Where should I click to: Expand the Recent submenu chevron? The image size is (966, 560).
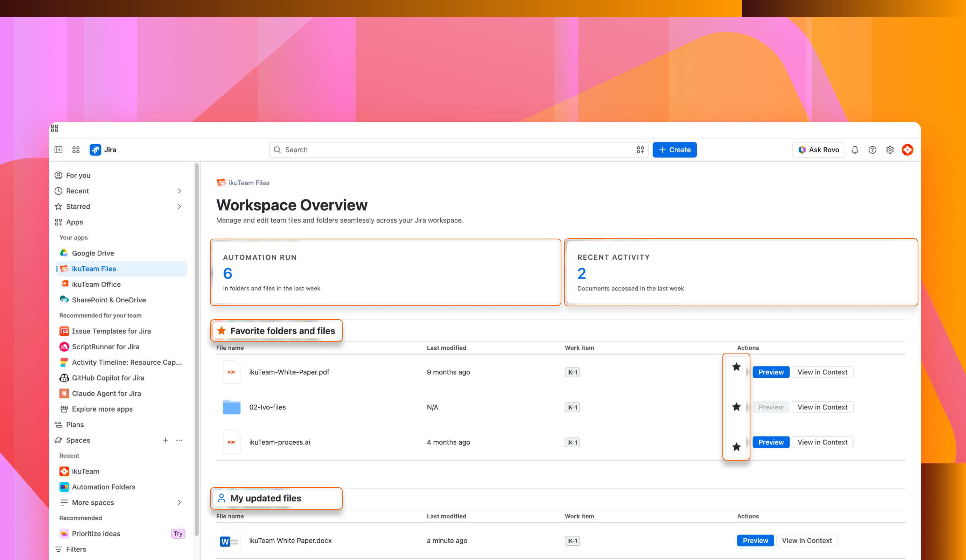pyautogui.click(x=180, y=191)
